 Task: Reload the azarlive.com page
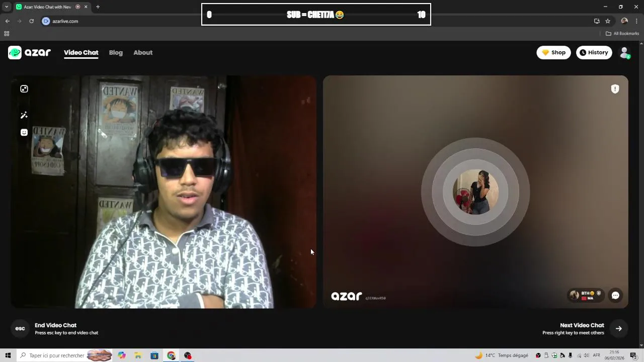(31, 21)
